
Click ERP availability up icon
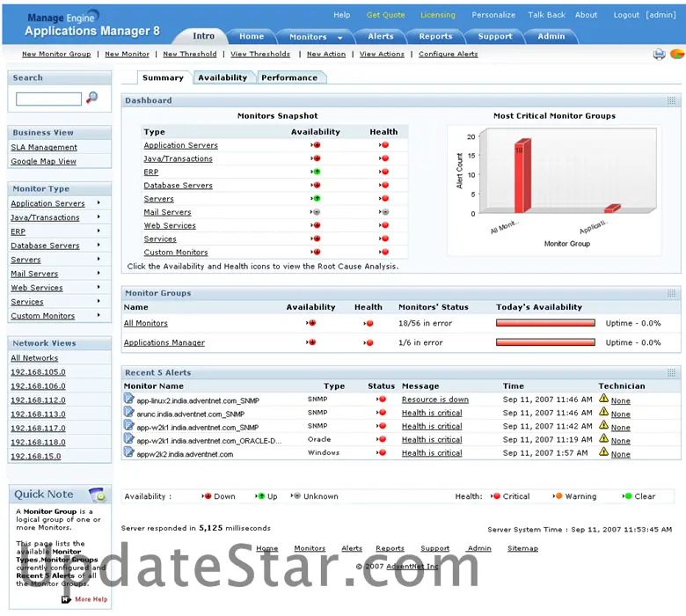pos(316,172)
